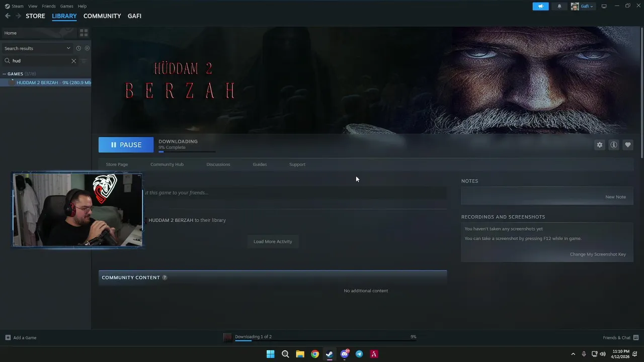Open Telegram from taskbar

pos(359,354)
